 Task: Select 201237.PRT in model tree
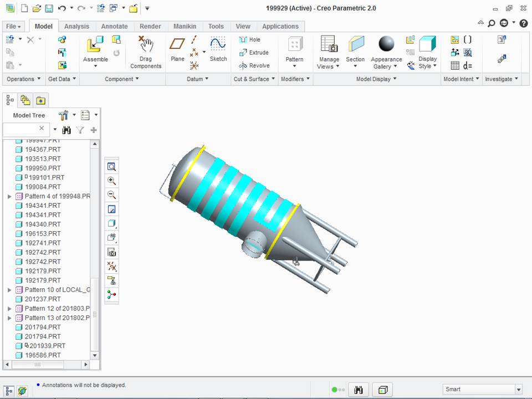(x=43, y=299)
